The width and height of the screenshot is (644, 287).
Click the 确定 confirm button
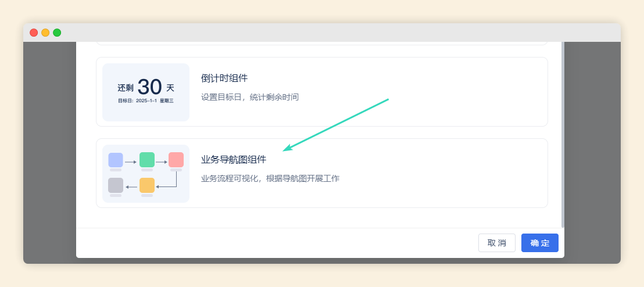coord(539,243)
